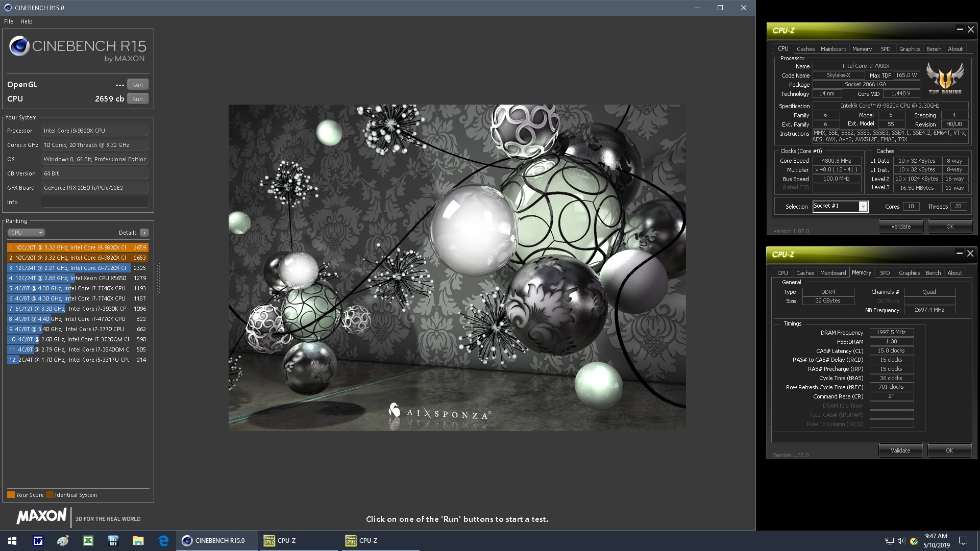Open SPD tab in bottom CPU-Z

click(x=885, y=273)
